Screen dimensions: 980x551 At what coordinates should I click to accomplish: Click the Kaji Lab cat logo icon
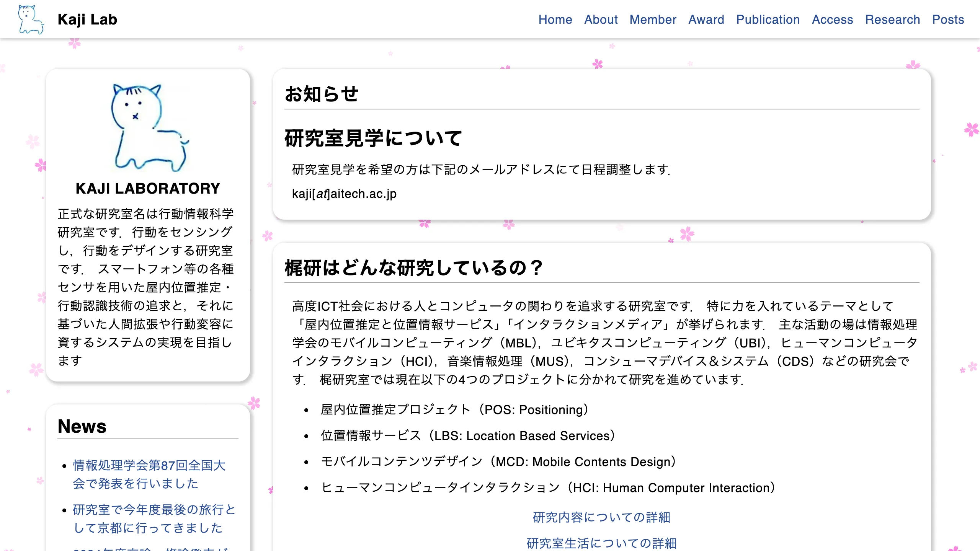coord(31,19)
